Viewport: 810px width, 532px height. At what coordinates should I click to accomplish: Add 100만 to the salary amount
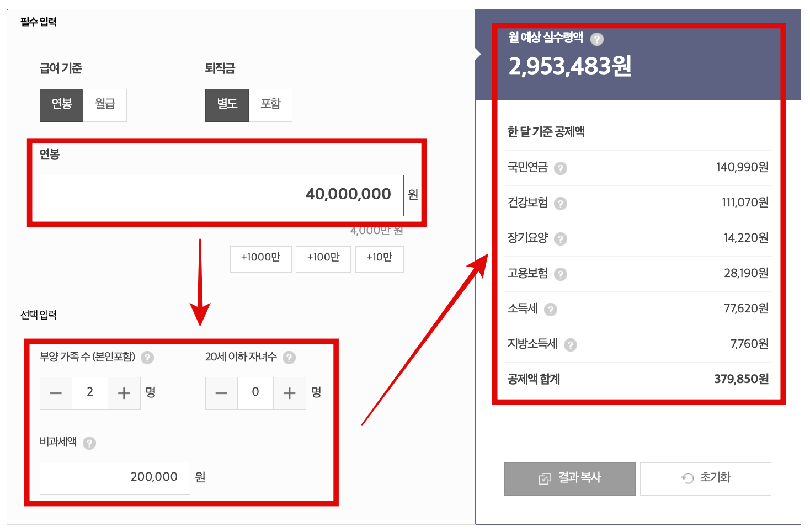323,259
